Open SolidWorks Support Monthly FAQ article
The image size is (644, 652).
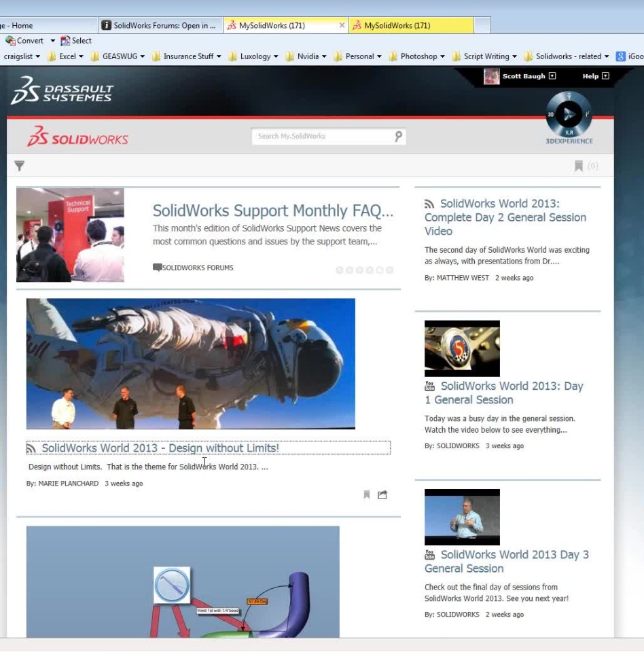pyautogui.click(x=273, y=211)
